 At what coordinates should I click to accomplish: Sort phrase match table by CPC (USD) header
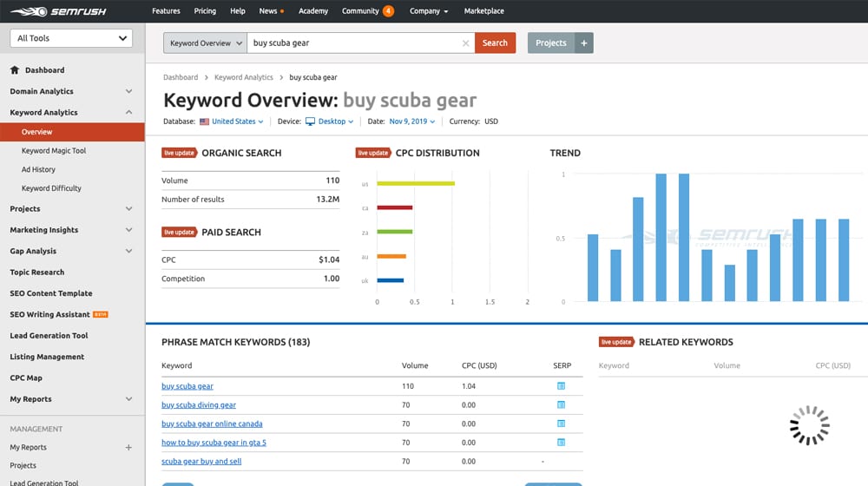(x=479, y=365)
